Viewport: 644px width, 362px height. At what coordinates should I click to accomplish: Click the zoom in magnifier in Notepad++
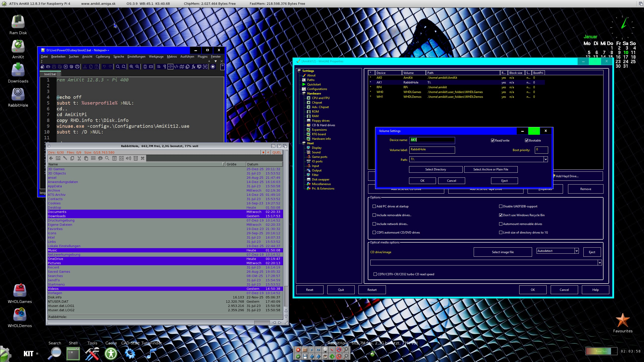point(131,67)
